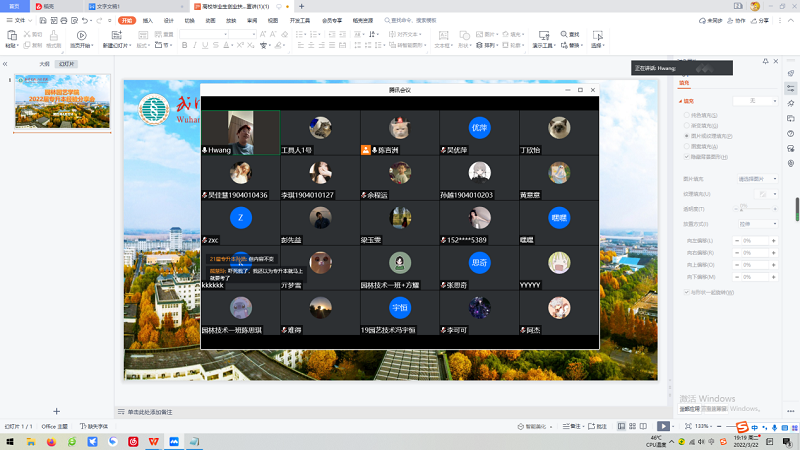The height and width of the screenshot is (450, 800).
Task: Click the Hwang participant video tile
Action: point(240,132)
